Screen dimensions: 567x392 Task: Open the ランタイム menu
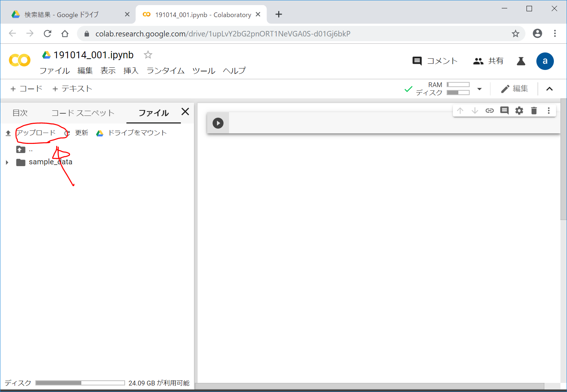pos(166,71)
